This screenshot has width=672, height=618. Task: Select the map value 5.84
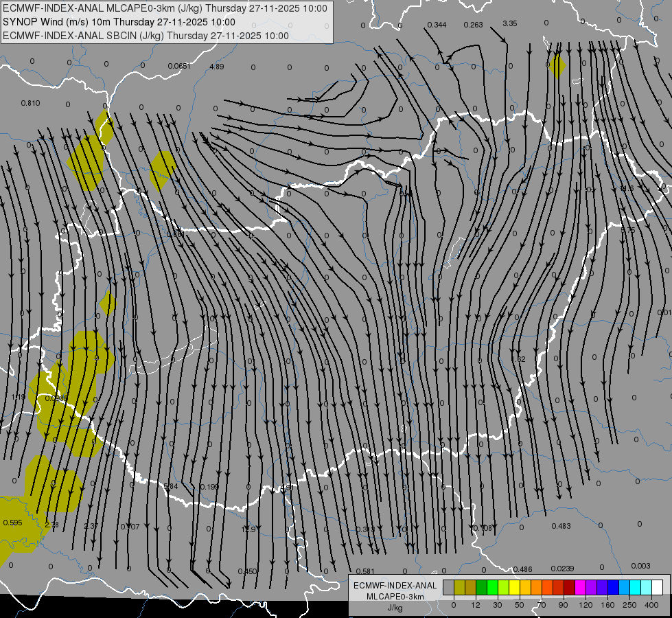pos(170,486)
